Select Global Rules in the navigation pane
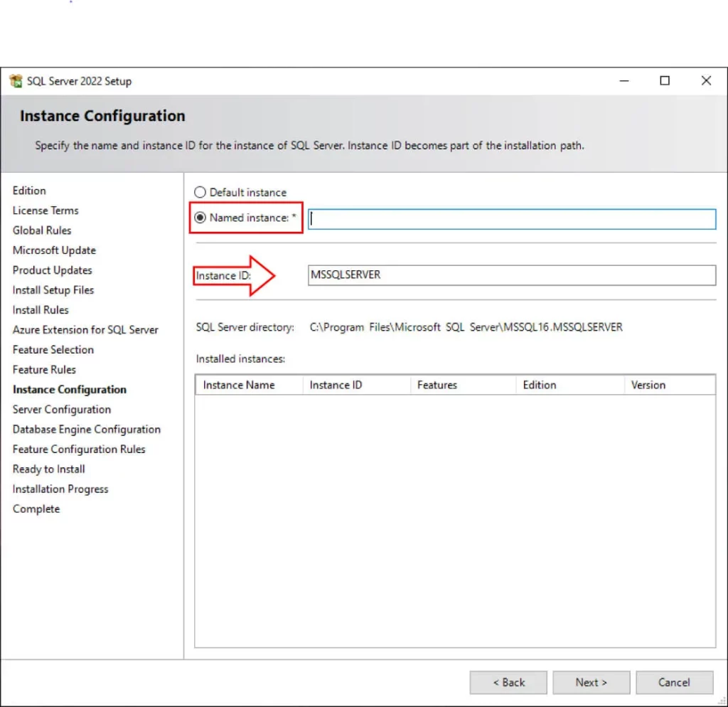Screen dimensions: 728x707 (x=42, y=230)
